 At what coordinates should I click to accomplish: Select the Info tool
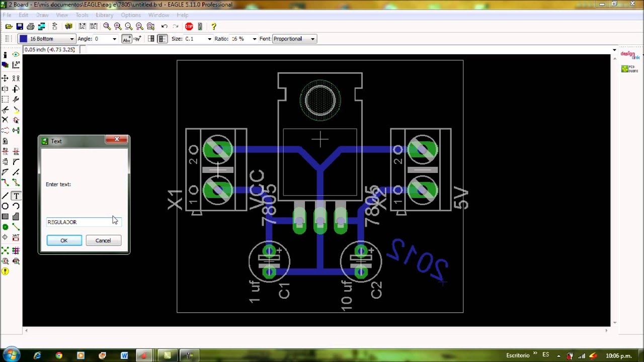[5, 54]
